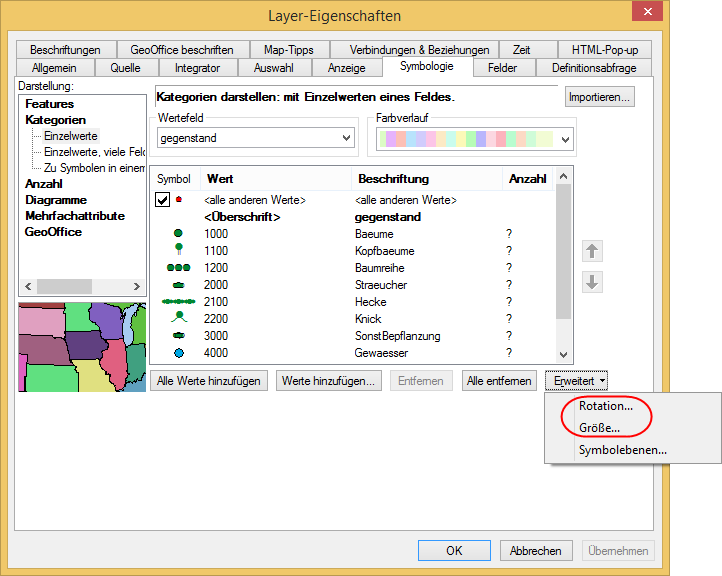Click the Straeucher symbol for value 2000
722x576 pixels.
[x=179, y=285]
